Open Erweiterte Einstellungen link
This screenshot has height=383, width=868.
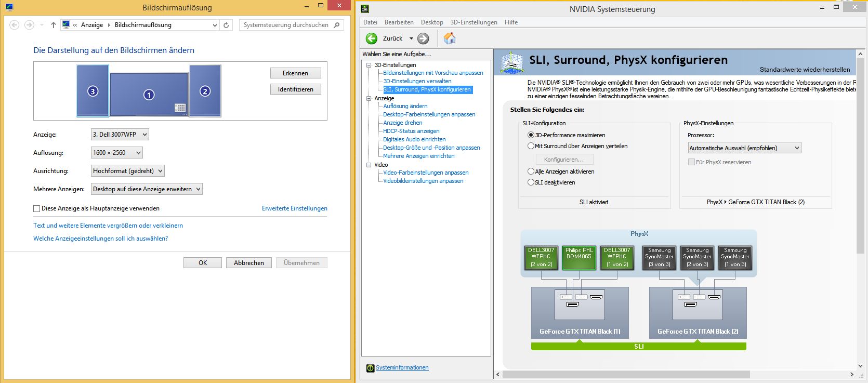[295, 208]
